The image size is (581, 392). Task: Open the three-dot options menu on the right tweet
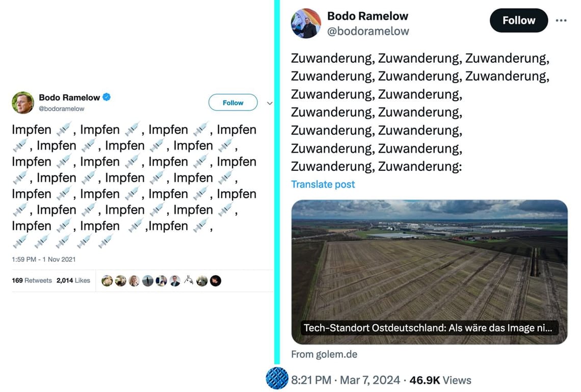coord(561,19)
